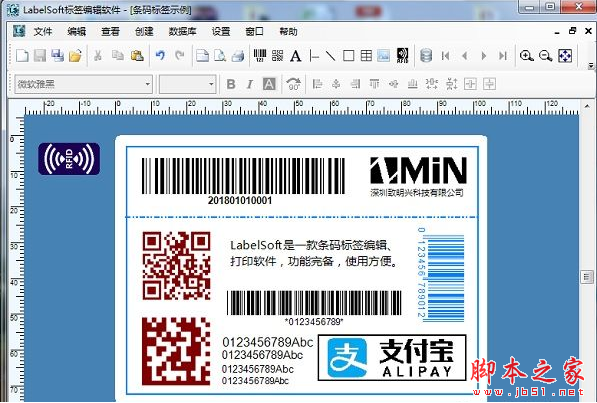Align objects to the top

pyautogui.click(x=375, y=84)
